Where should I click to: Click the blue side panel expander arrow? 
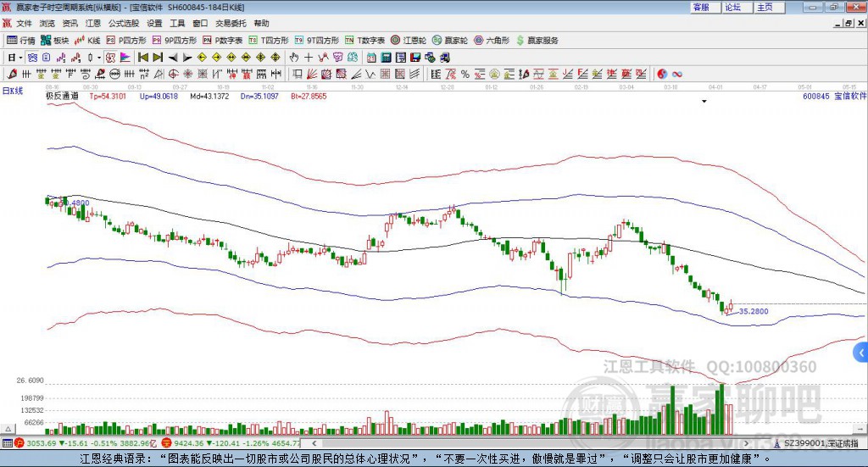click(861, 353)
